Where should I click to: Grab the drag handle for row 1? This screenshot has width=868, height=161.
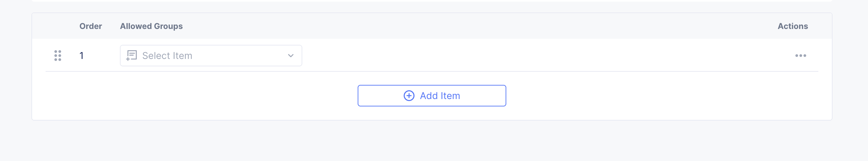[58, 56]
